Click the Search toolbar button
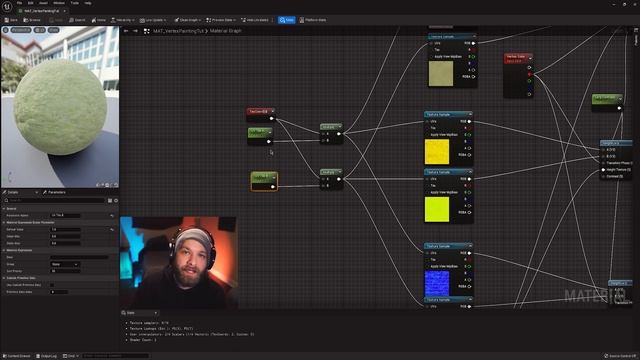The width and height of the screenshot is (640, 360). tap(77, 20)
